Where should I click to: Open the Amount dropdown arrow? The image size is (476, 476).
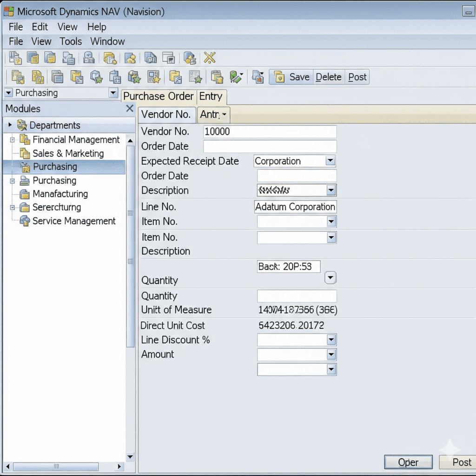tap(331, 354)
